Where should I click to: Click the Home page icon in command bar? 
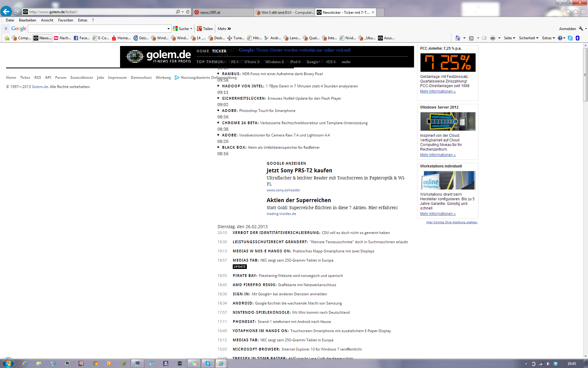tap(458, 38)
